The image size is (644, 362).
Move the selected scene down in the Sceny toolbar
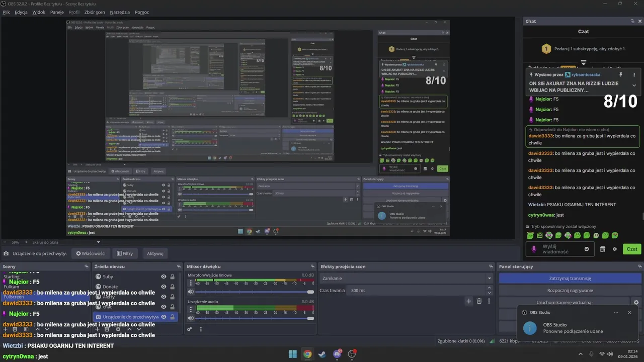click(47, 329)
